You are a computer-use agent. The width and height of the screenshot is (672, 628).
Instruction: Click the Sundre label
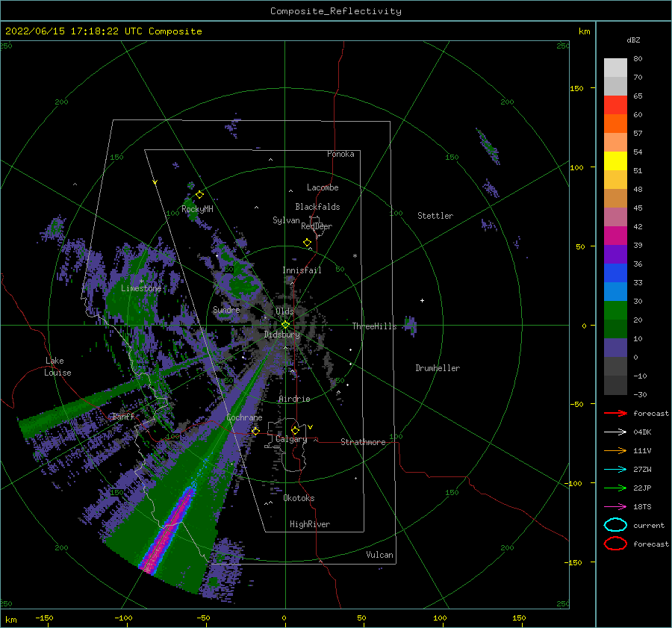pos(226,309)
